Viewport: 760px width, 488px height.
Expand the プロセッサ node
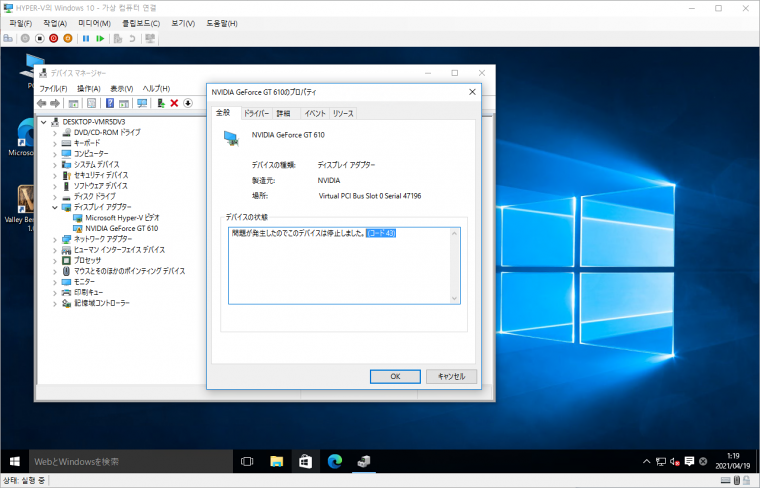click(x=55, y=261)
